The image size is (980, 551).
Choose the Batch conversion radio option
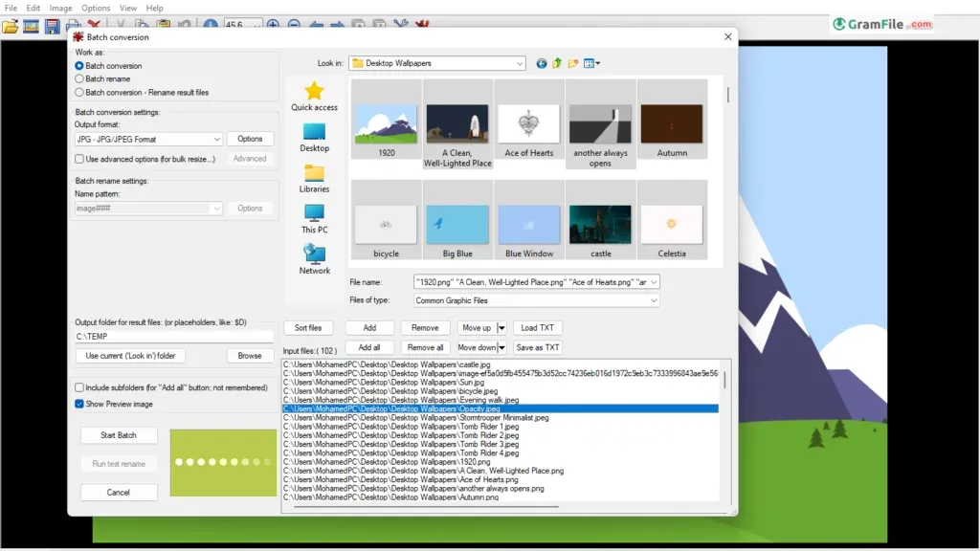click(x=79, y=66)
